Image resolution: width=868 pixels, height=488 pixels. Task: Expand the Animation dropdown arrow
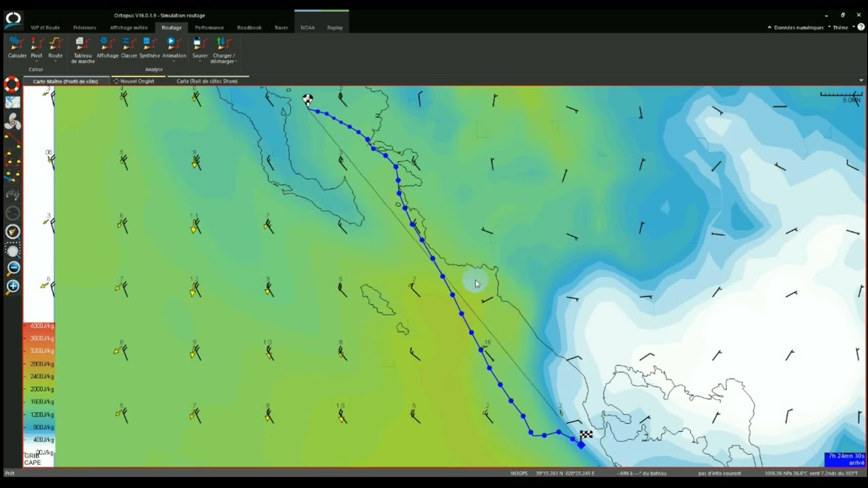[x=174, y=62]
